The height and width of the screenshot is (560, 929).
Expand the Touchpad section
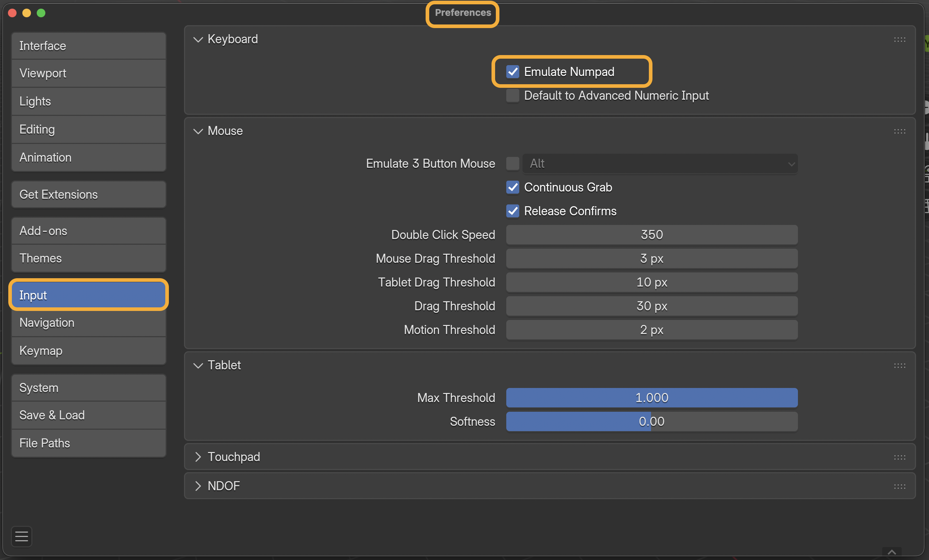point(198,457)
